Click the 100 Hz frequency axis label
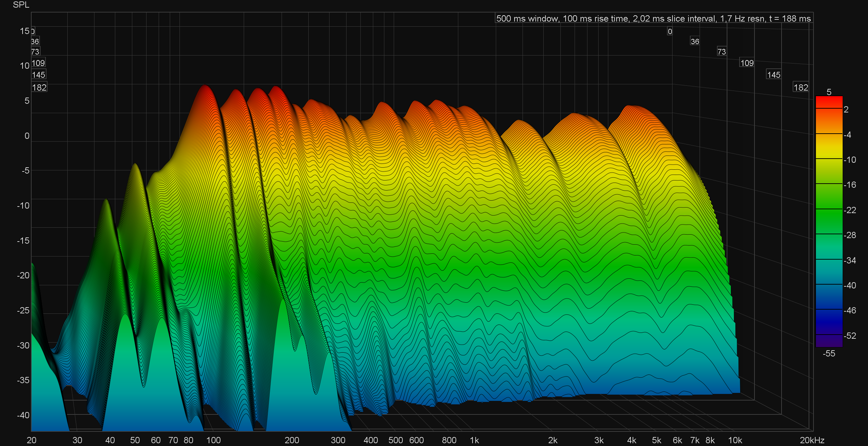 [x=213, y=440]
